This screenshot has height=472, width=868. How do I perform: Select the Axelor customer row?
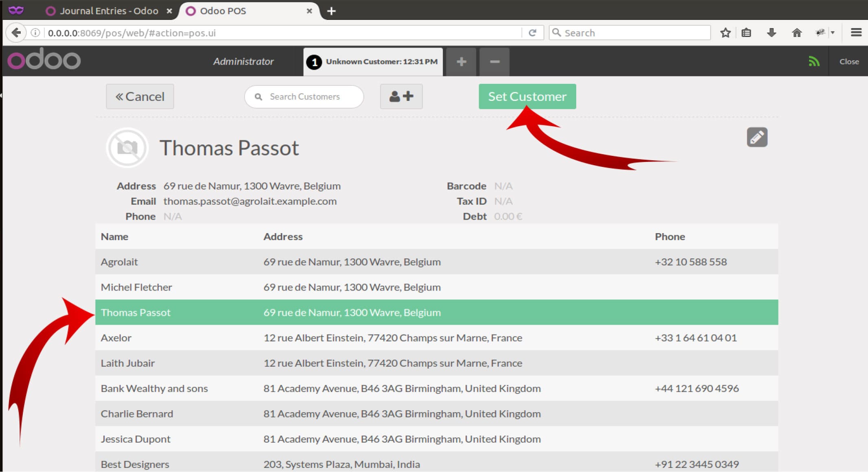pyautogui.click(x=437, y=338)
